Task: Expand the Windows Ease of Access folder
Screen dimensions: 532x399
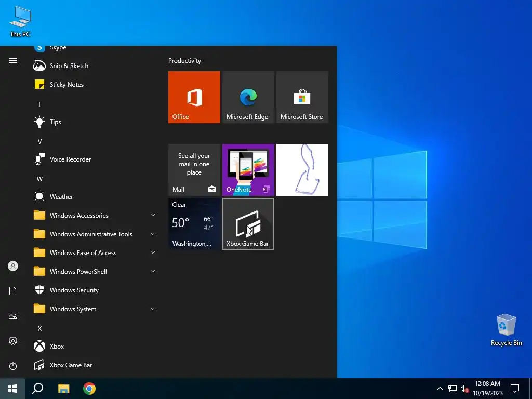Action: coord(95,253)
